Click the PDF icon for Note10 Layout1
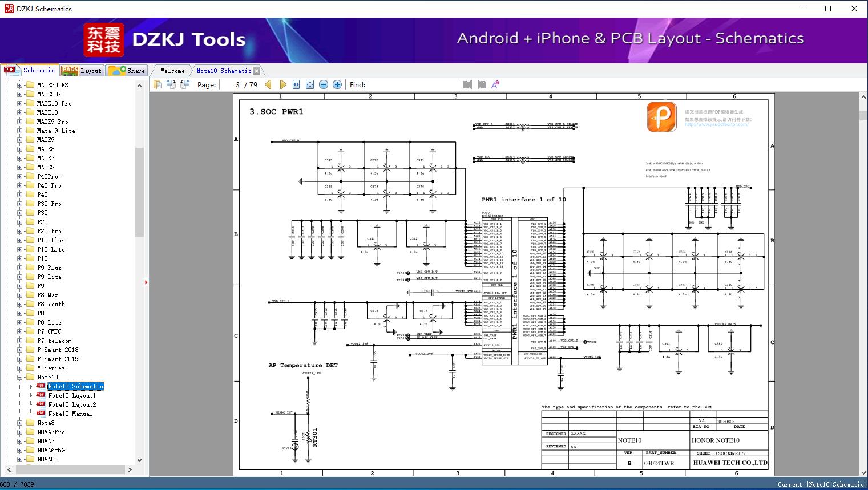The height and width of the screenshot is (490, 868). click(x=41, y=395)
